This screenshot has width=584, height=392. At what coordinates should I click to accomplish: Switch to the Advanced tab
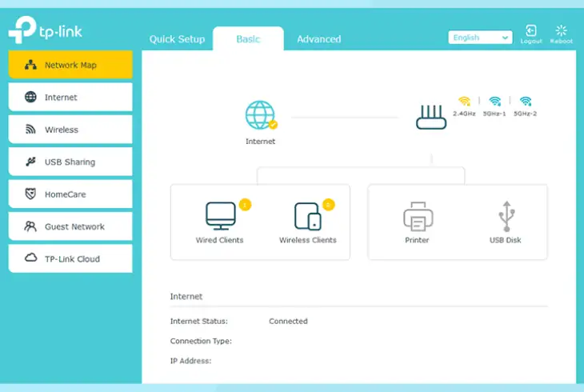point(319,39)
